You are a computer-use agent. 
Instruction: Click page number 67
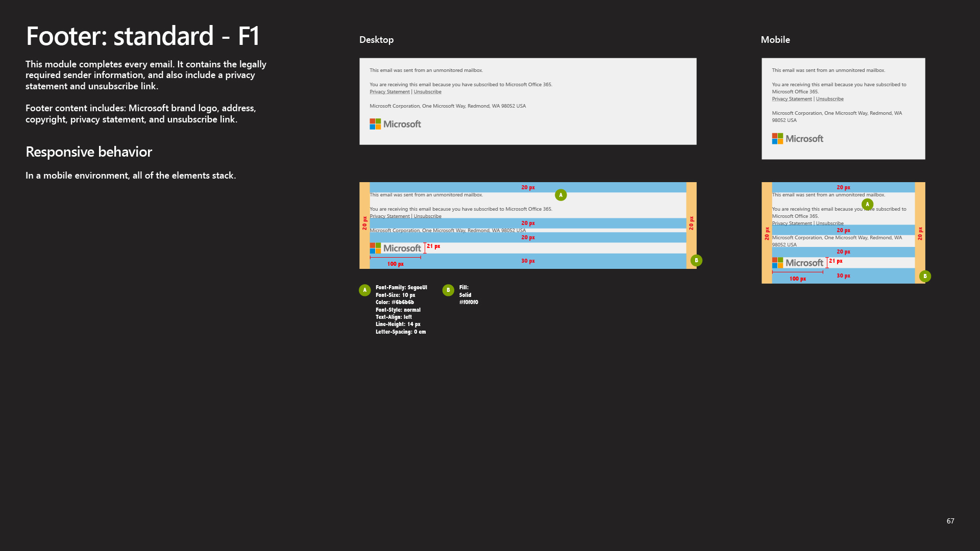(x=950, y=521)
